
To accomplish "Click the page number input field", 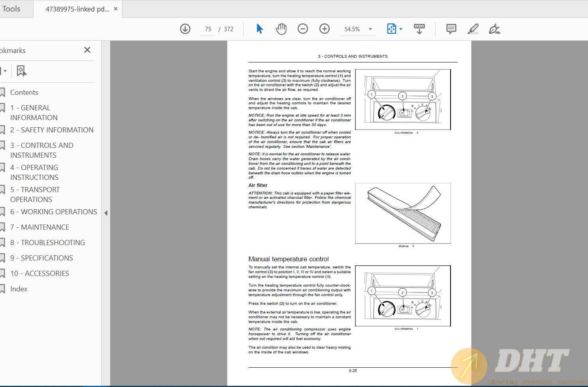I will (x=208, y=29).
